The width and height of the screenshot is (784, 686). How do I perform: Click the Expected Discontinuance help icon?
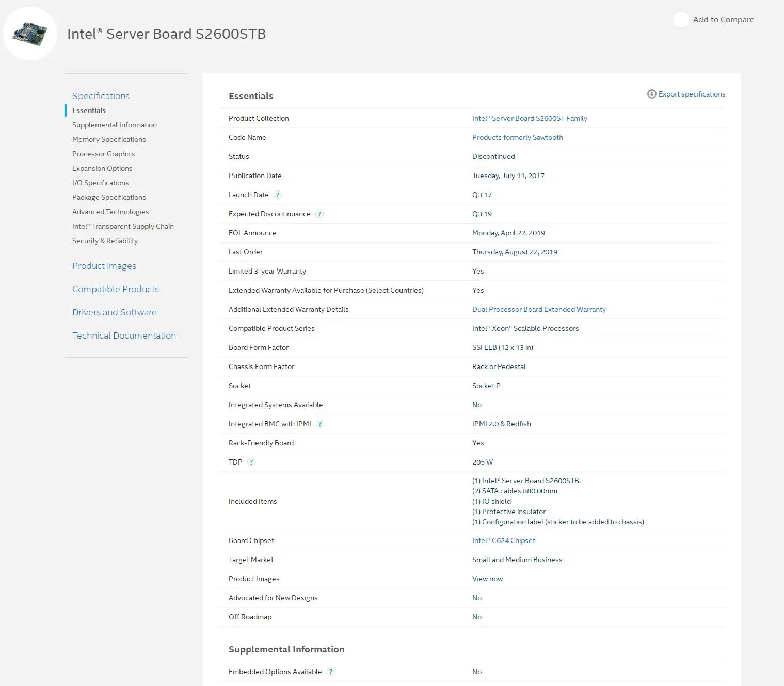(x=319, y=214)
